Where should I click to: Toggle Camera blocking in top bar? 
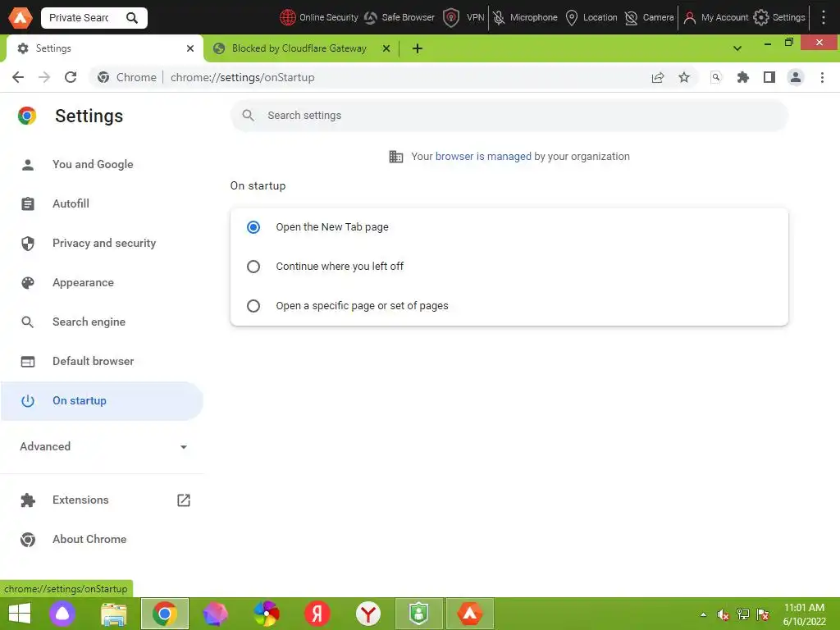(649, 18)
